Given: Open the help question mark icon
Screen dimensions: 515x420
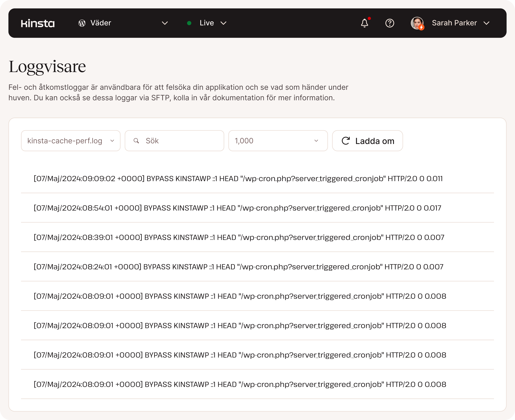Looking at the screenshot, I should (x=390, y=23).
